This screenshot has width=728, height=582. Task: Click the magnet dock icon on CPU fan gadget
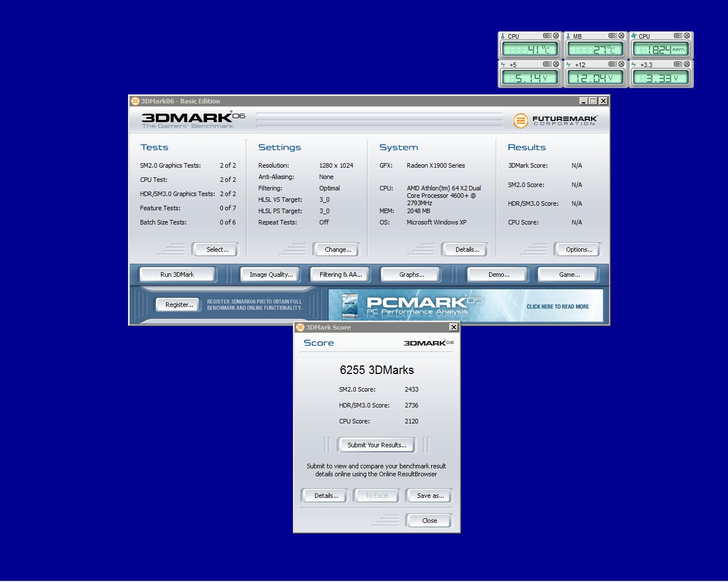(678, 36)
